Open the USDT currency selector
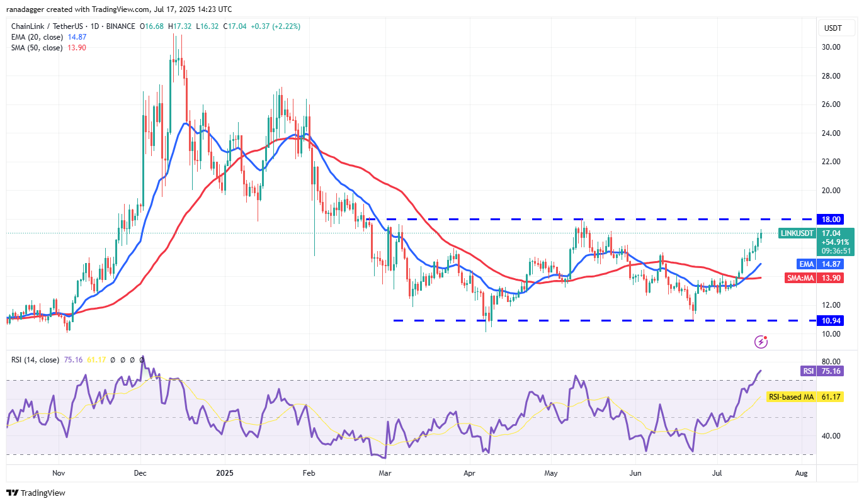Viewport: 864px width, 504px height. tap(833, 28)
